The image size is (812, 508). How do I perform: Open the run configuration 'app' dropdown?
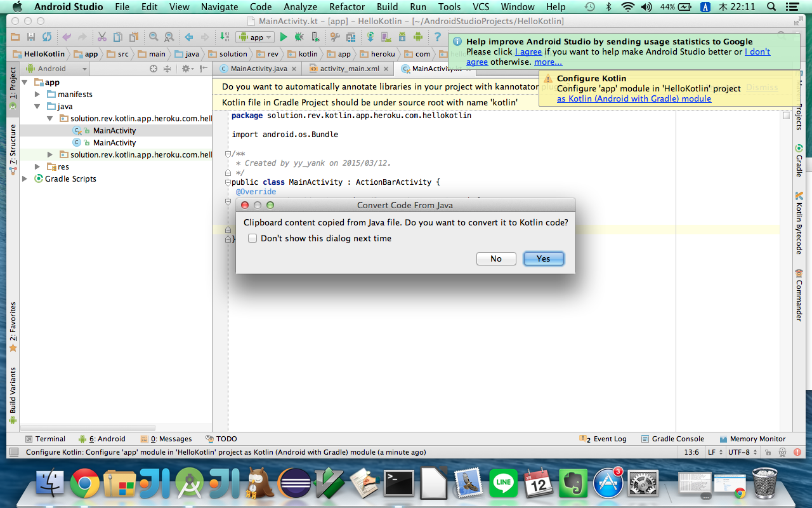coord(254,37)
